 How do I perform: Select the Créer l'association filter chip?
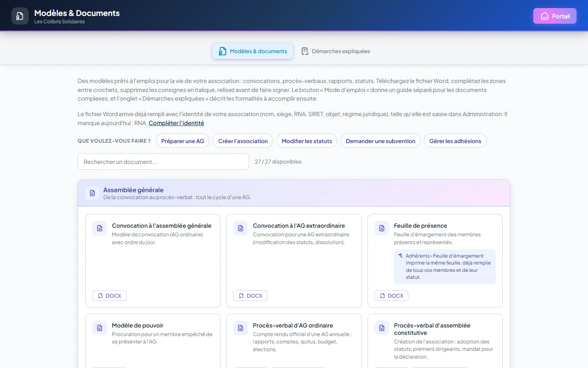point(243,141)
